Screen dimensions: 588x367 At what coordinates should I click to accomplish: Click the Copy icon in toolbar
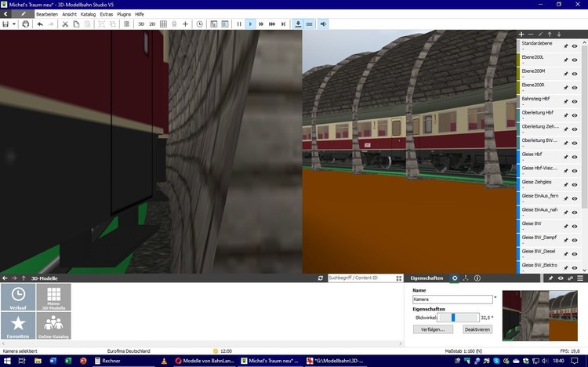pos(76,24)
